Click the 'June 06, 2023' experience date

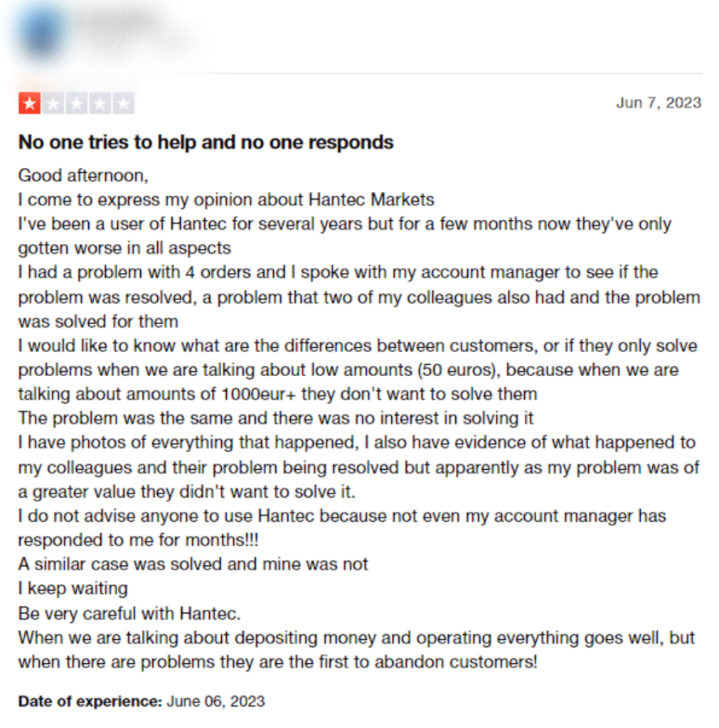(x=216, y=701)
